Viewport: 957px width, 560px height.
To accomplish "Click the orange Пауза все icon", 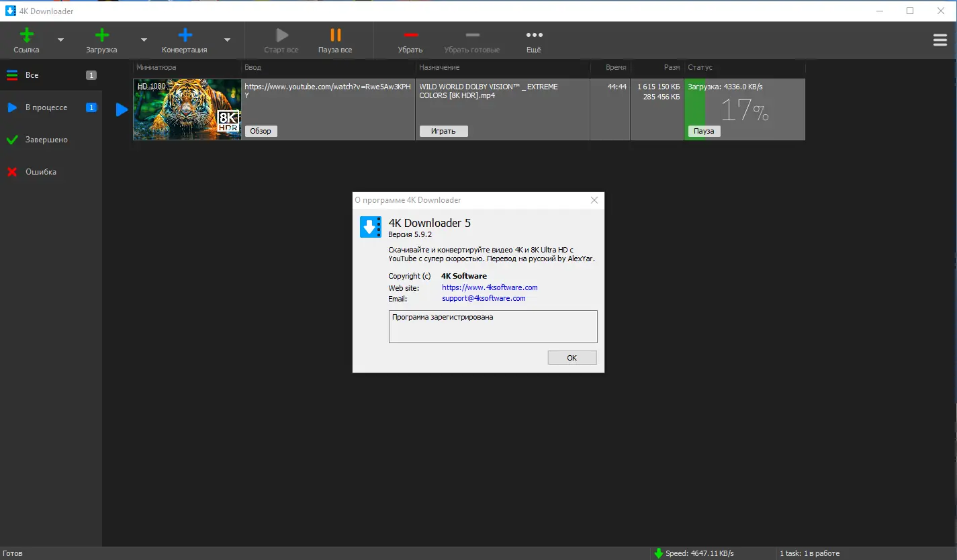I will [335, 35].
